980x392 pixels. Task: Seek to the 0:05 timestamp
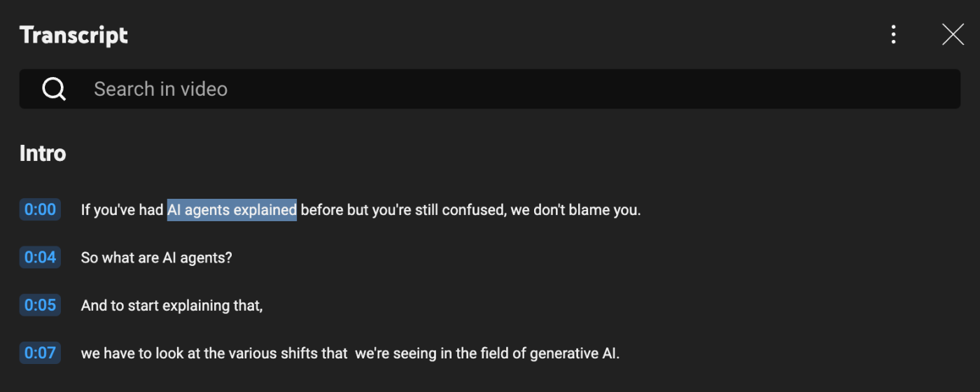click(40, 305)
